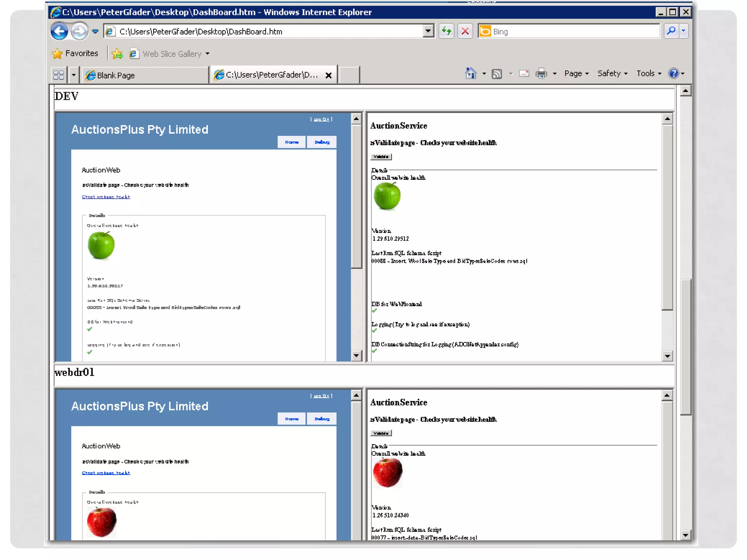The height and width of the screenshot is (560, 747).
Task: Click the red Stop loading icon
Action: (465, 31)
